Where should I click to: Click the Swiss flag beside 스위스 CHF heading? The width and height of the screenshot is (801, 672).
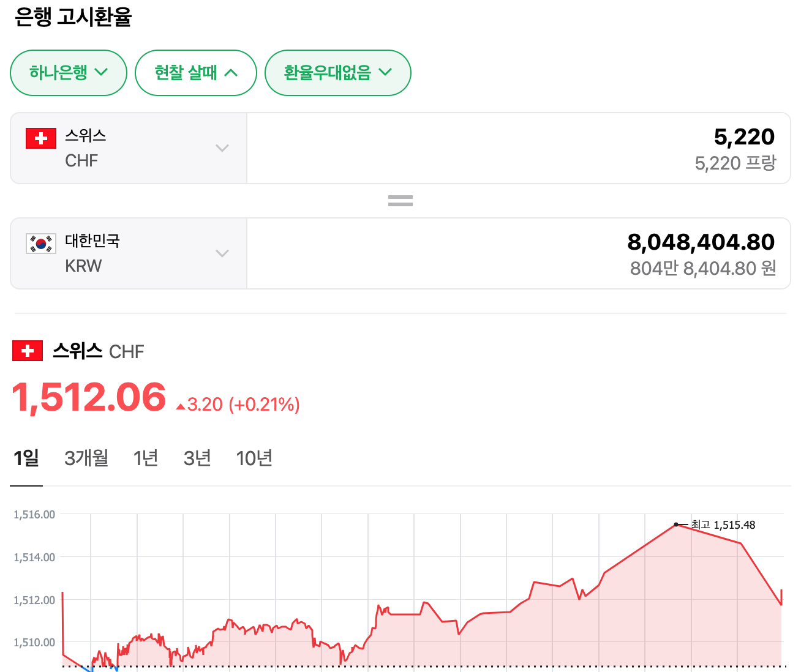[28, 351]
